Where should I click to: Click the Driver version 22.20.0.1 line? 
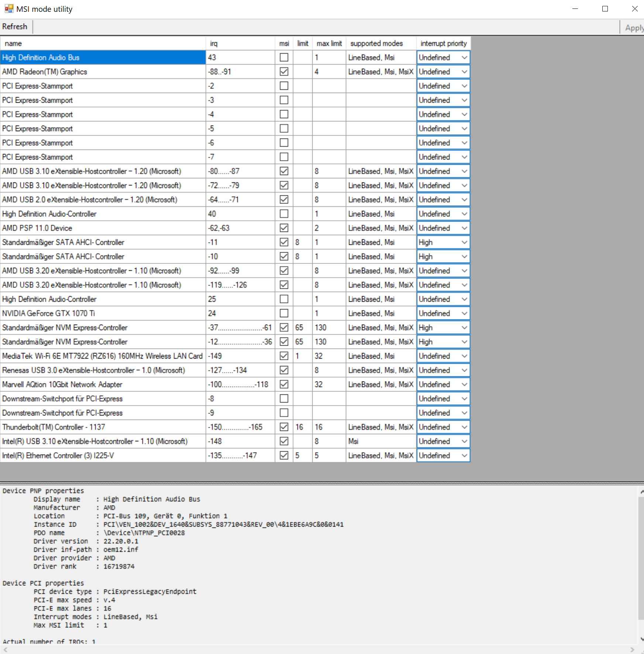tap(86, 541)
